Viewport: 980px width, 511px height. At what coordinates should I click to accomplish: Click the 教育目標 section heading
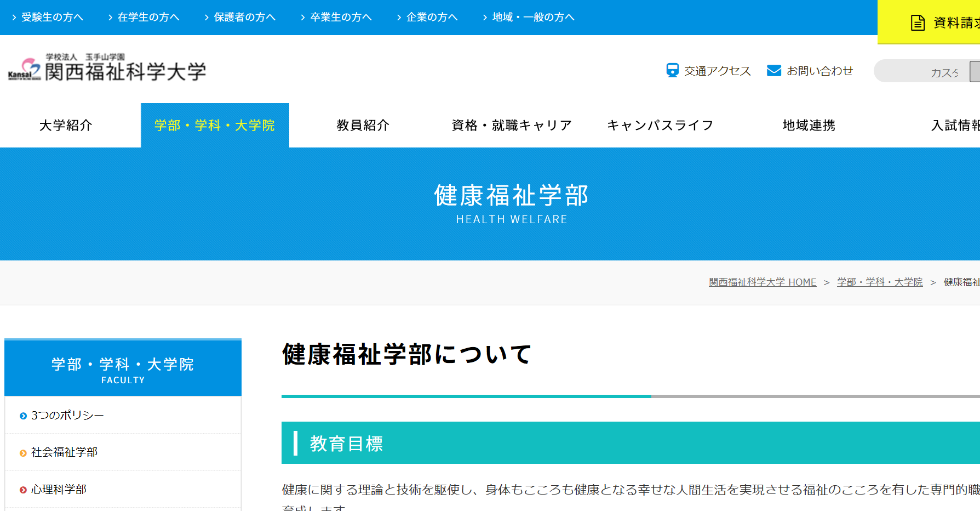coord(346,444)
